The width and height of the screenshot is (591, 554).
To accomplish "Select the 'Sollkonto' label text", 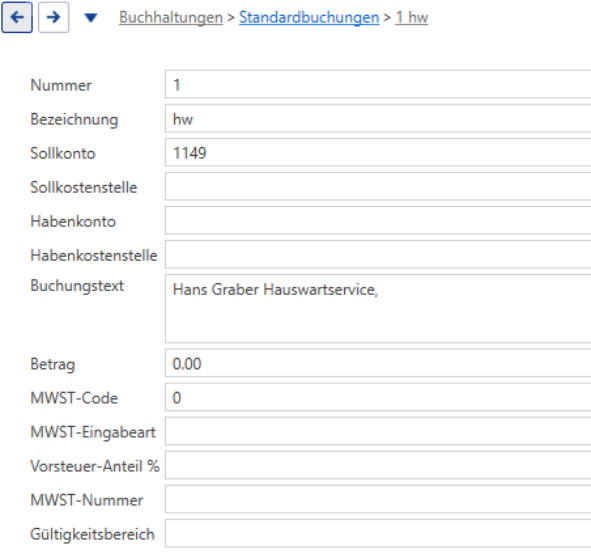I will 63,153.
